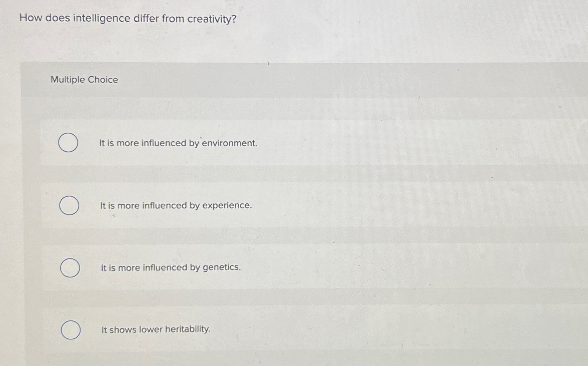
Task: Click the heritability answer text label
Action: pos(155,329)
